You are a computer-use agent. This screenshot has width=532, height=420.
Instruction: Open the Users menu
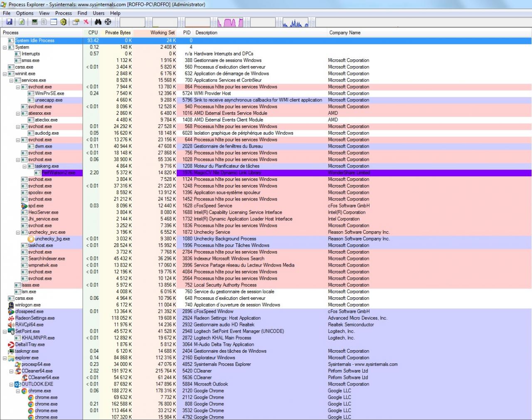tap(99, 13)
